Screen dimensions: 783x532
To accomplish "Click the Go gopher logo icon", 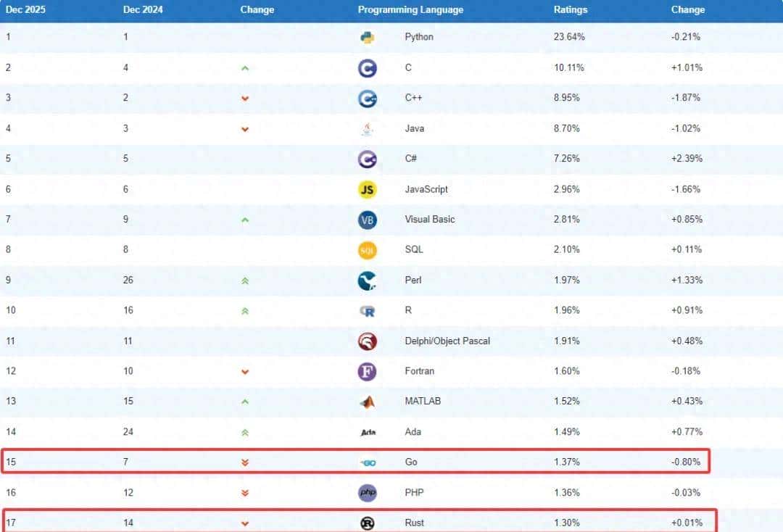I will pos(368,462).
